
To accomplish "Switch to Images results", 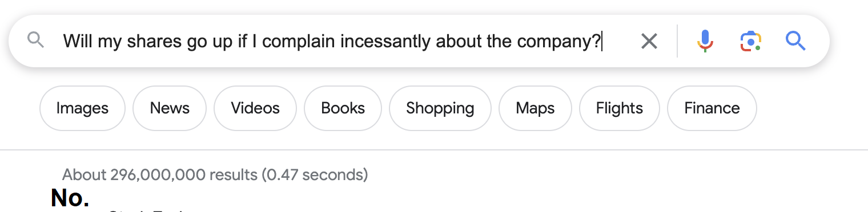I will tap(82, 108).
